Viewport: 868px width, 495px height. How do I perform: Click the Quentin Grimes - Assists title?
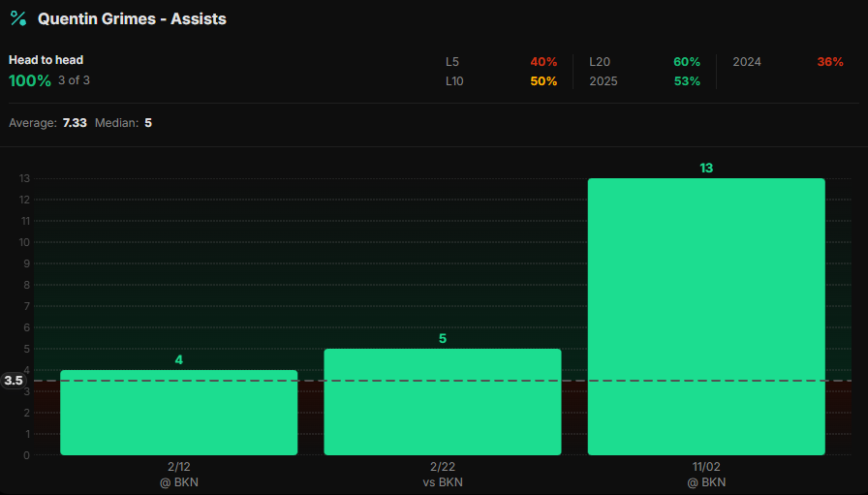[132, 18]
